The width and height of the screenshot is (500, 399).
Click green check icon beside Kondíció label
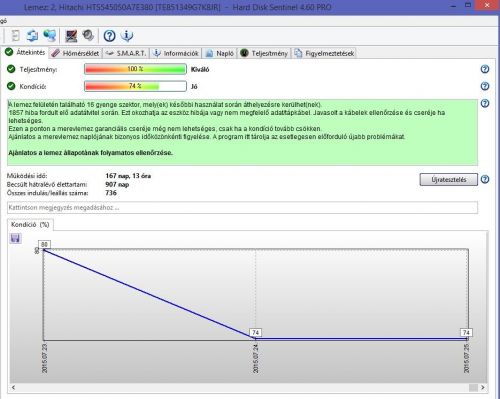11,86
